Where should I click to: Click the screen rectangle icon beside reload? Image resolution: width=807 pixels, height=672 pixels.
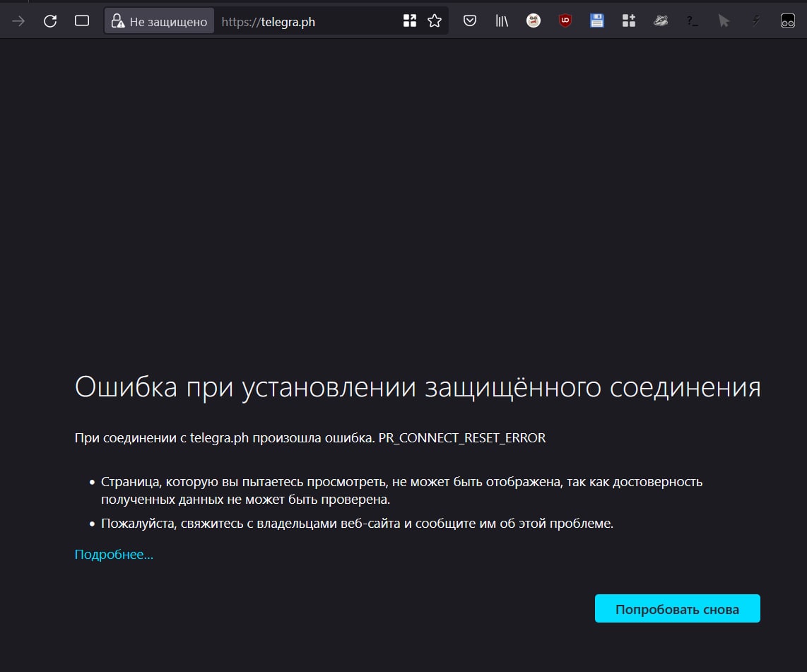click(82, 20)
